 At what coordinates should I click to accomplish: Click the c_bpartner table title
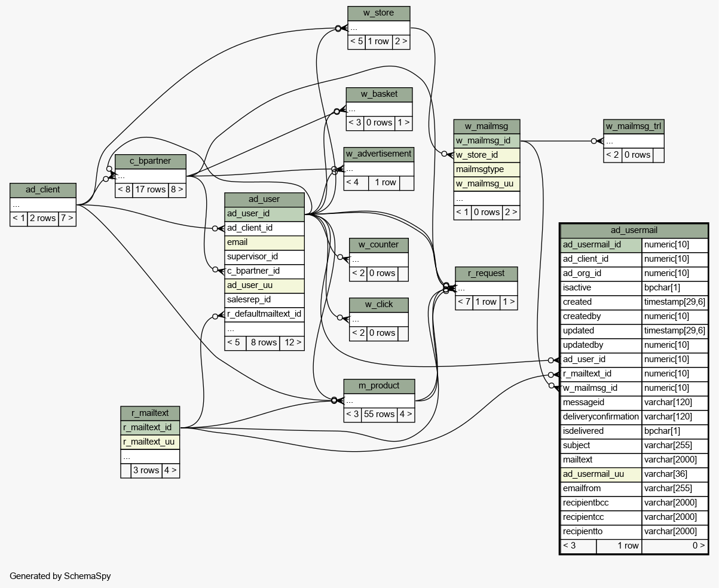150,161
